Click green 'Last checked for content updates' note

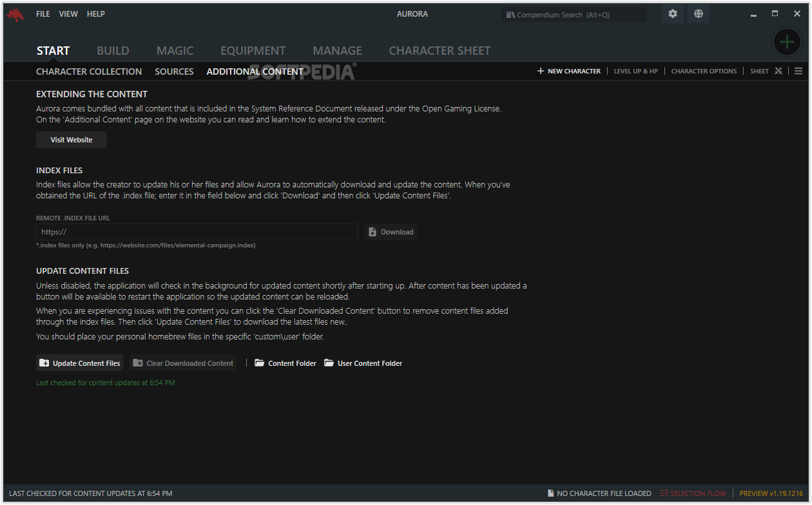[x=106, y=383]
